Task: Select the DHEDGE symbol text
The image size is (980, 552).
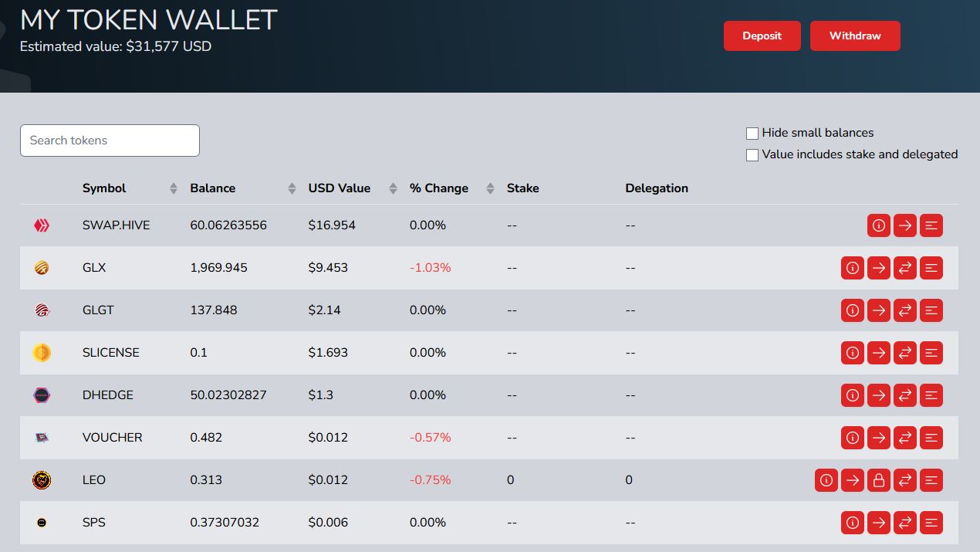Action: click(108, 395)
